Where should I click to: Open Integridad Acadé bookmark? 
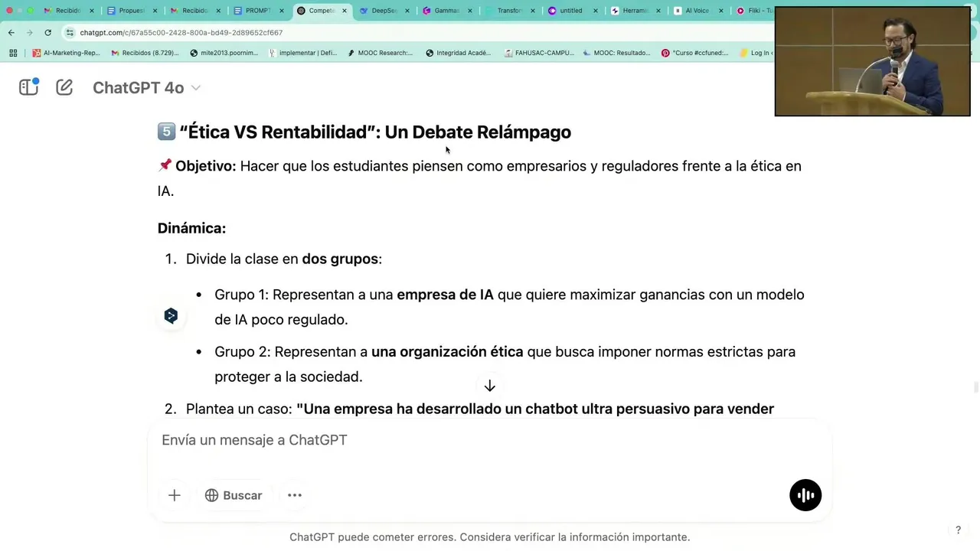click(x=458, y=53)
